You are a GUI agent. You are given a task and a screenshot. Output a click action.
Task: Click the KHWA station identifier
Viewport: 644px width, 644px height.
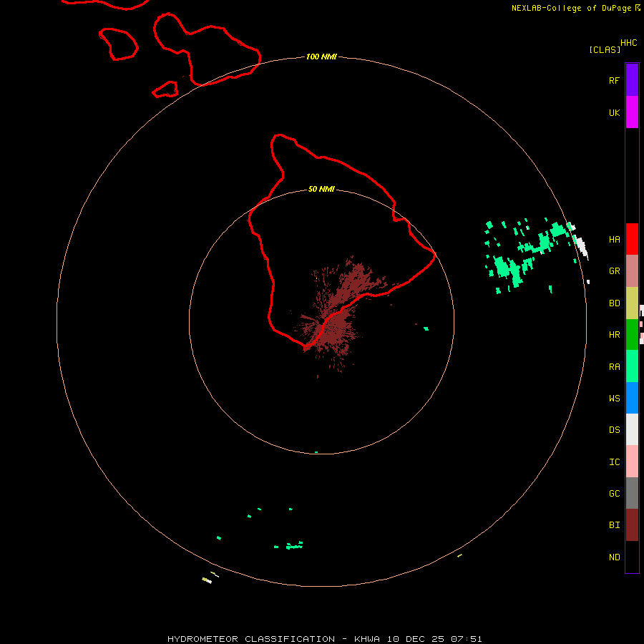[x=367, y=639]
